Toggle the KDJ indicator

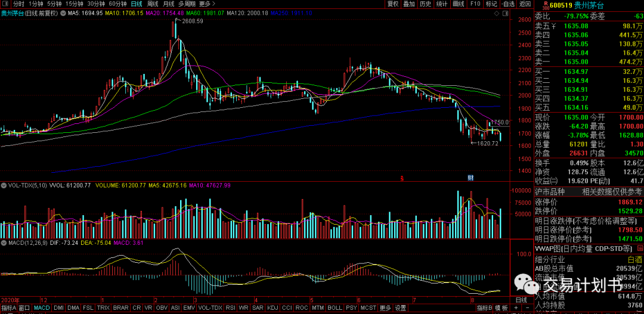(x=273, y=308)
